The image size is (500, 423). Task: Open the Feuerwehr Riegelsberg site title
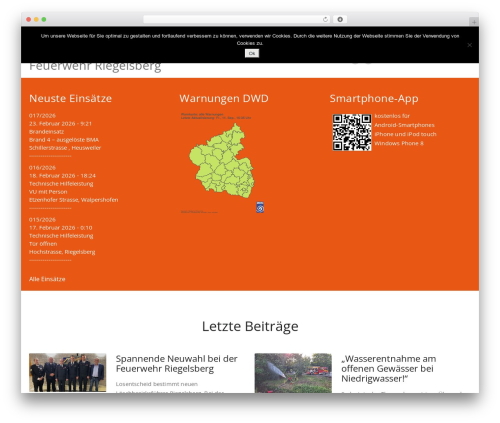pos(95,67)
